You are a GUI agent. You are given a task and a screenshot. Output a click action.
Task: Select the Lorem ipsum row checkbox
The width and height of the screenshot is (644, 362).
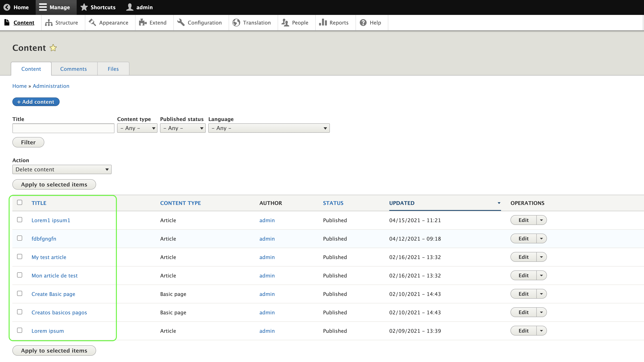pos(19,330)
